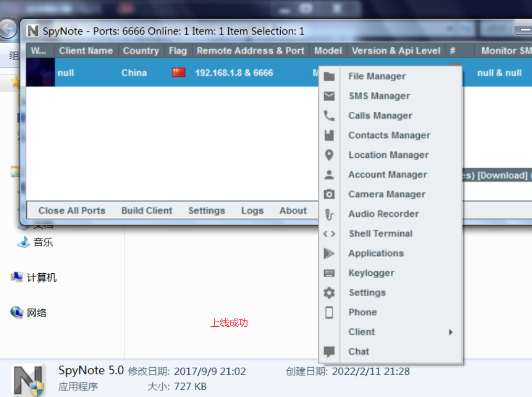Viewport: 532px width, 397px height.
Task: Click Version & Api Level column header
Action: (x=396, y=51)
